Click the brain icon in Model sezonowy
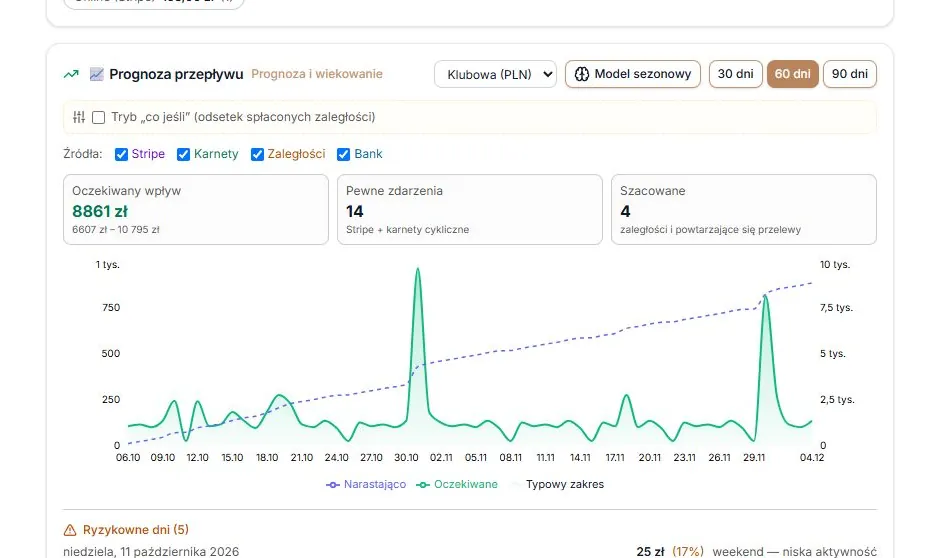This screenshot has width=930, height=558. coord(582,74)
